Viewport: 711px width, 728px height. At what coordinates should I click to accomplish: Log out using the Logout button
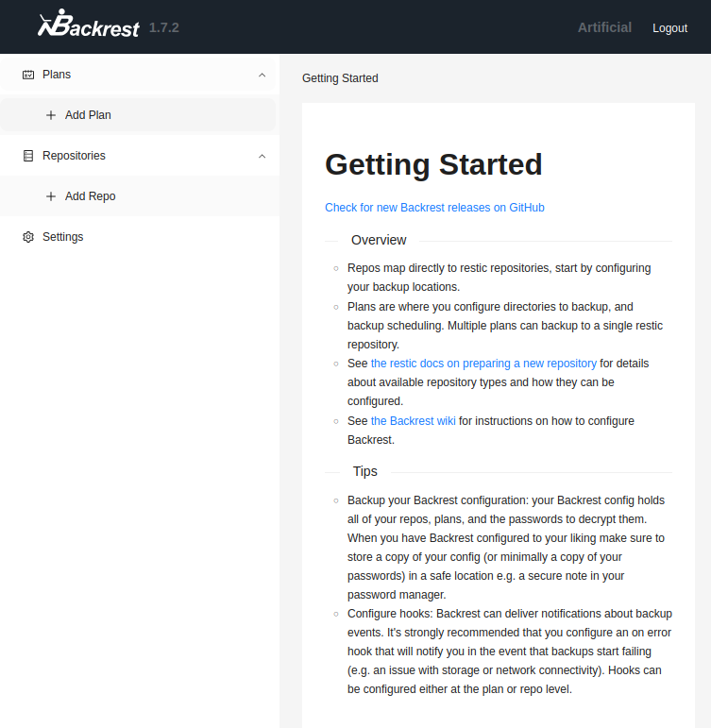pos(669,28)
